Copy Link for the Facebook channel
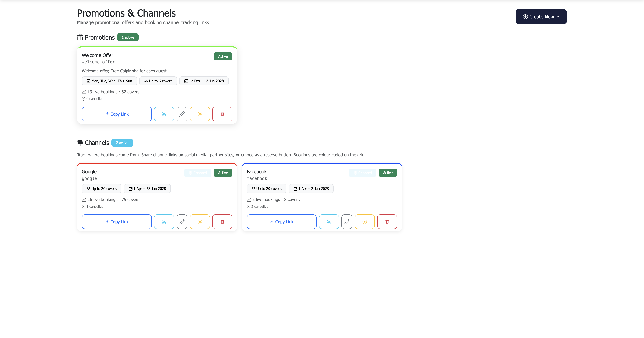The width and height of the screenshot is (644, 338). coord(281,222)
